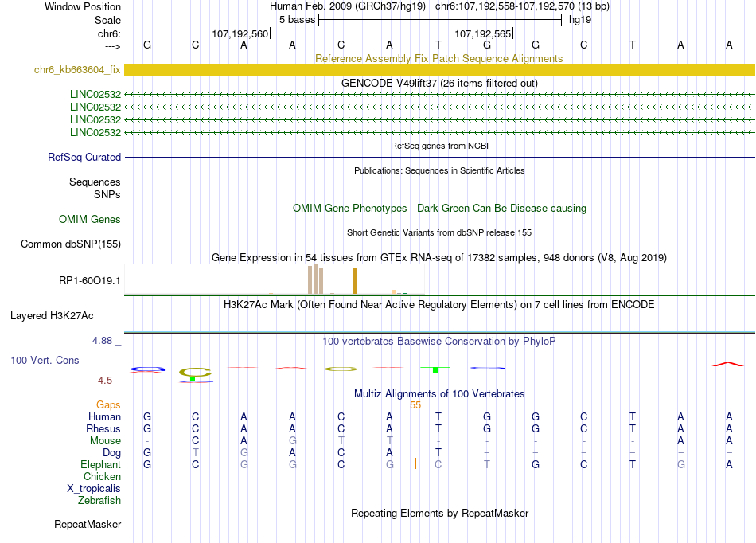Click the Rhesus species row label
The height and width of the screenshot is (543, 756).
pos(103,428)
